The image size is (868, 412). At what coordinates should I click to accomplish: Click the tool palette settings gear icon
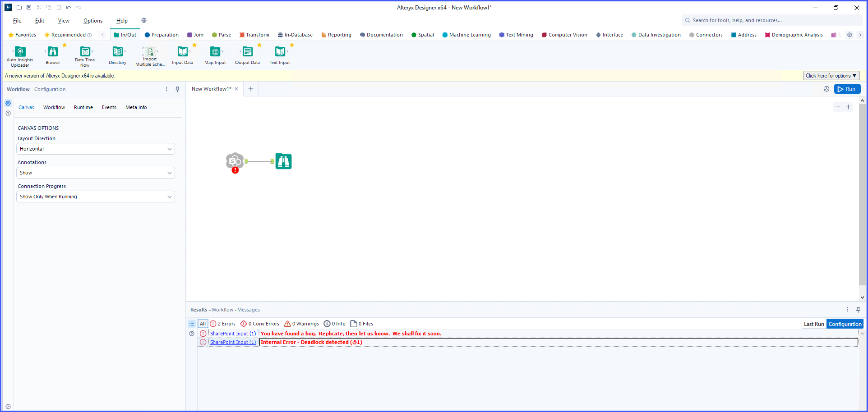[850, 35]
